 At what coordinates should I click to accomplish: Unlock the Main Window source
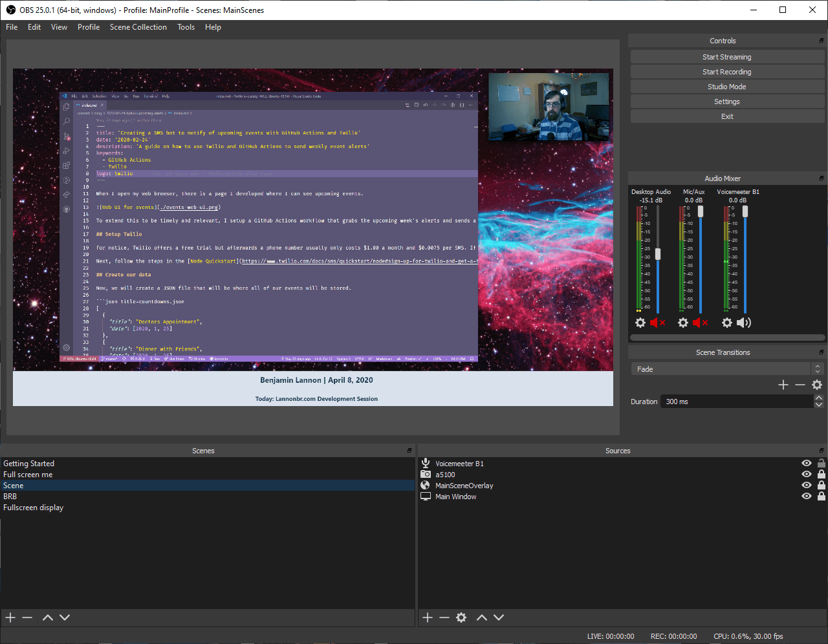[822, 496]
